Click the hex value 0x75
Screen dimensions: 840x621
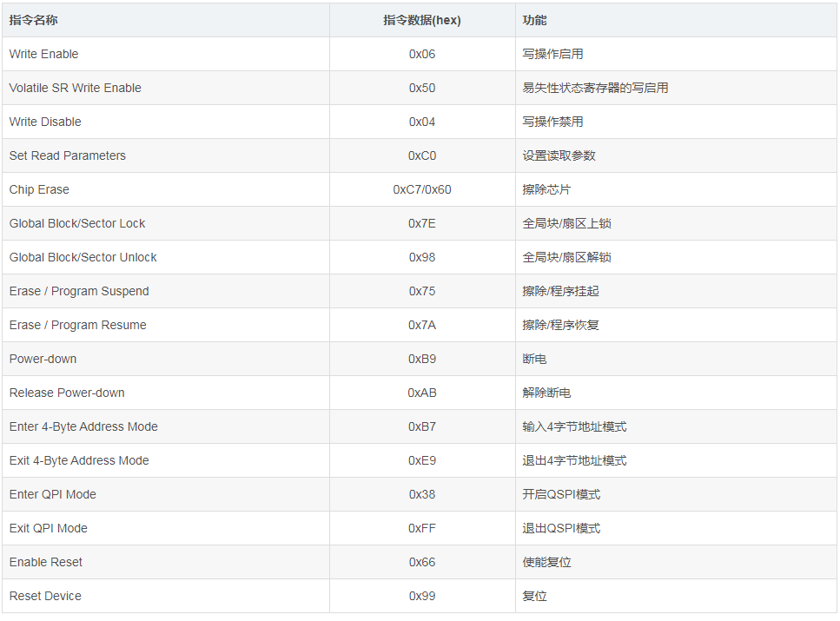click(422, 291)
